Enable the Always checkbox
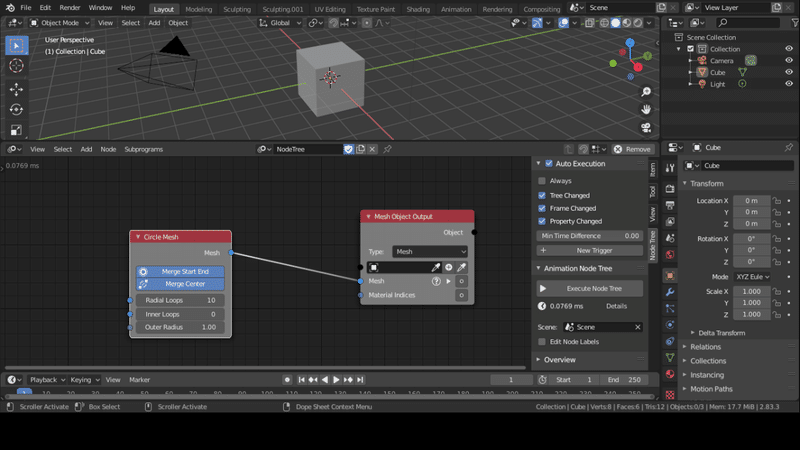The height and width of the screenshot is (450, 800). tap(542, 181)
